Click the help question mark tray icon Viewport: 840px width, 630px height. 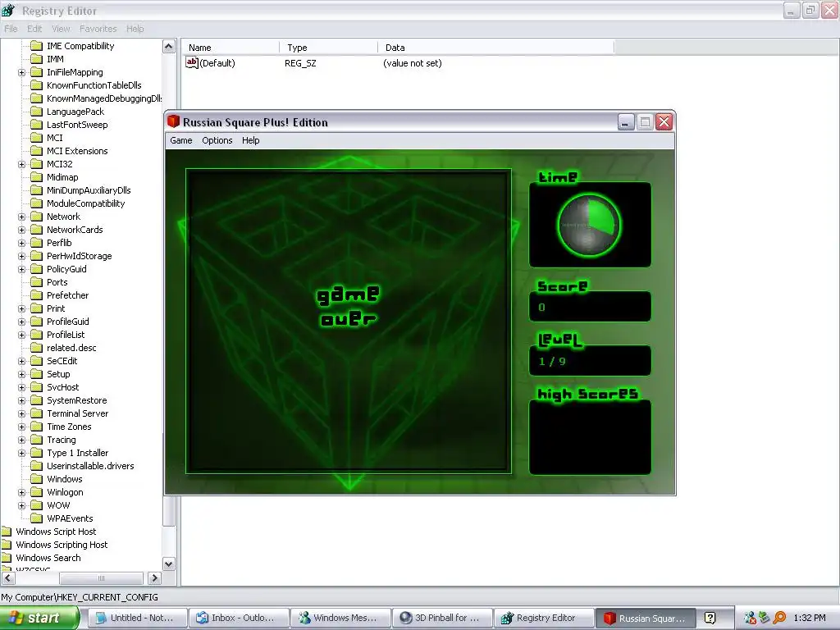click(x=710, y=618)
